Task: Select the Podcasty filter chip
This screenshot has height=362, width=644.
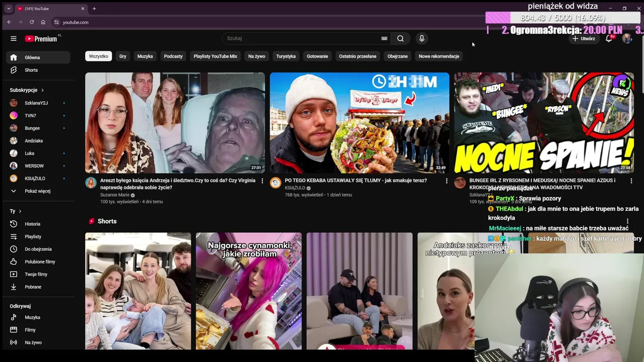Action: pyautogui.click(x=173, y=56)
